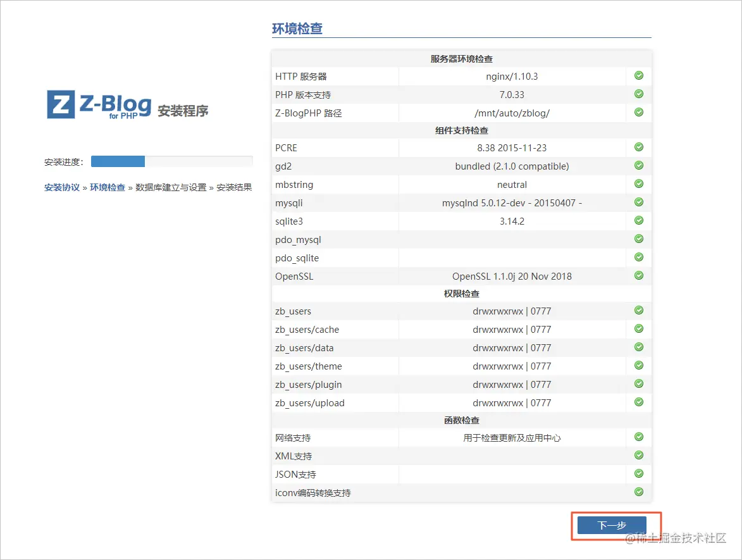Screen dimensions: 742x560
Task: Click the mysqlnd 5.0.12-dev value
Action: [512, 203]
